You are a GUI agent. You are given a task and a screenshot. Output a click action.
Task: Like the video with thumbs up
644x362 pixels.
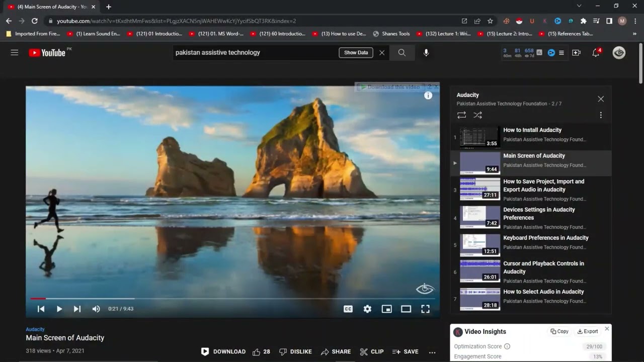262,352
